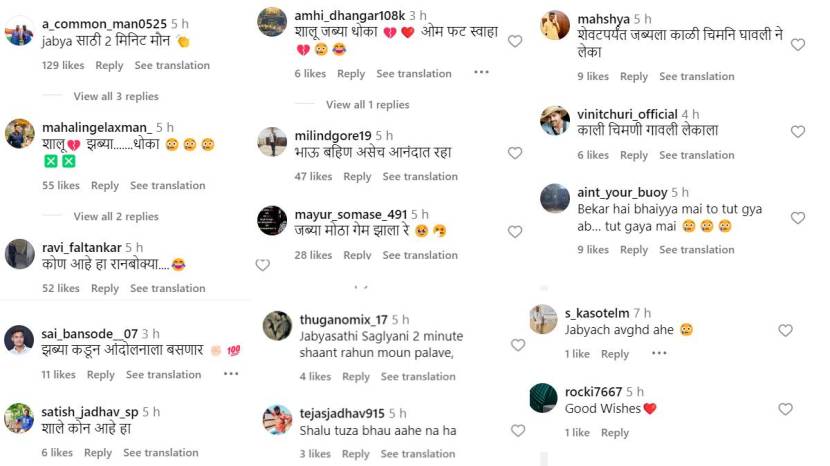Screen dimensions: 830x466
Task: Open three-dot menu on s_kasotelm's comment
Action: click(x=659, y=353)
